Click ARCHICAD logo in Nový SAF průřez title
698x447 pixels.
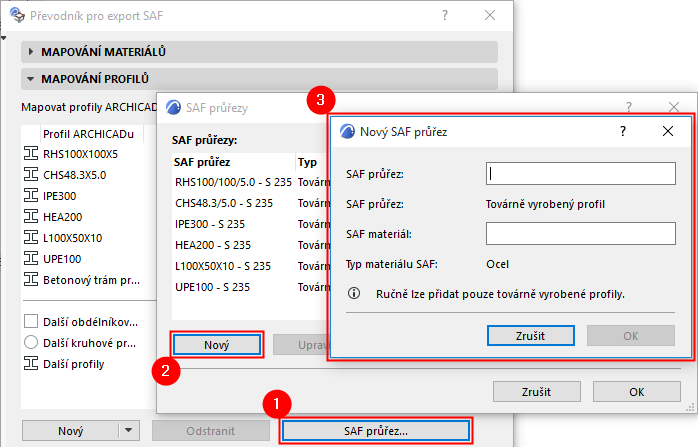[347, 131]
